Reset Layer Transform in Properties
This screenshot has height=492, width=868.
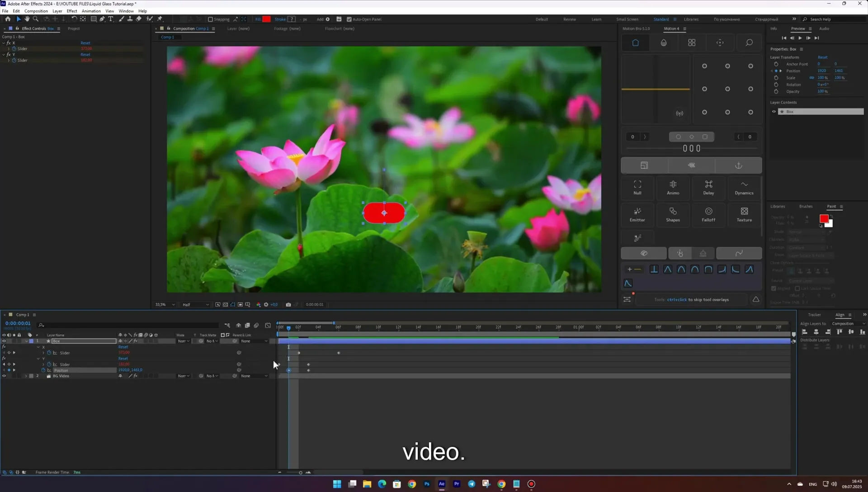point(822,57)
